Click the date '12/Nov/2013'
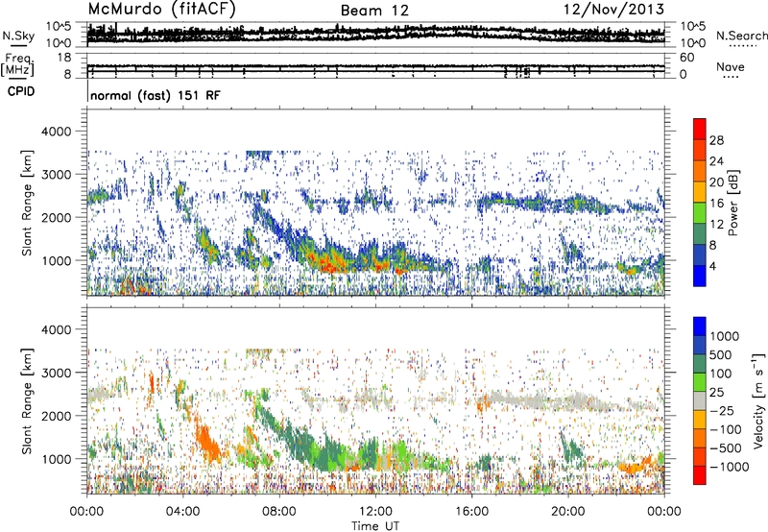This screenshot has width=768, height=532. (x=613, y=10)
